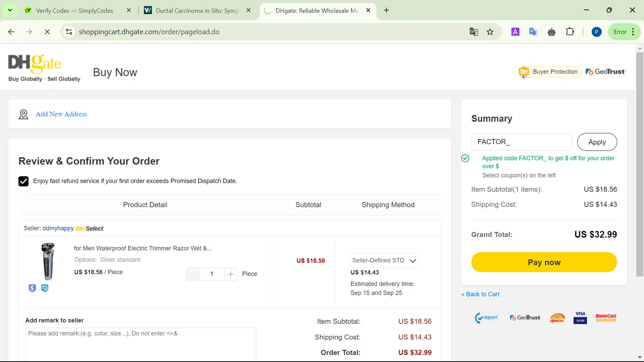The image size is (644, 362).
Task: Click the Visa Secure badge
Action: coord(580,318)
